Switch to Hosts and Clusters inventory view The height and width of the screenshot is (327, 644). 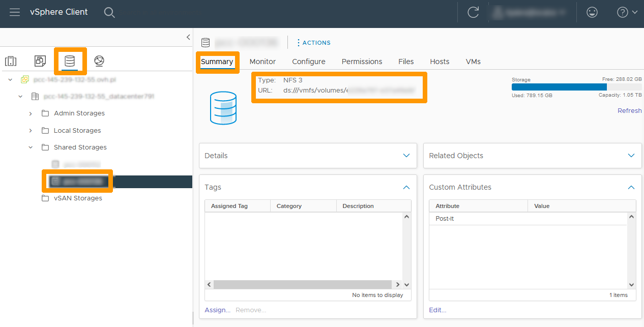pyautogui.click(x=11, y=61)
